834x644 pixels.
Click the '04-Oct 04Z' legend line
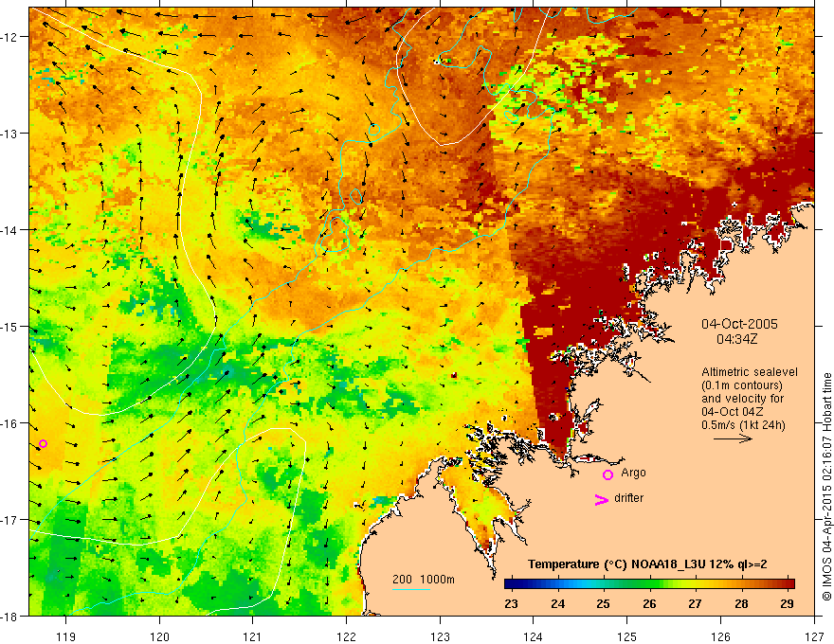(x=733, y=412)
